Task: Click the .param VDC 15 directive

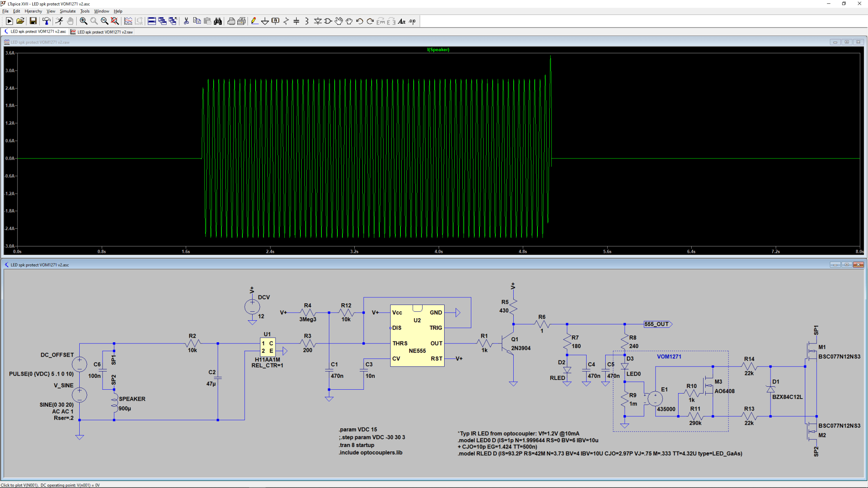Action: 358,430
